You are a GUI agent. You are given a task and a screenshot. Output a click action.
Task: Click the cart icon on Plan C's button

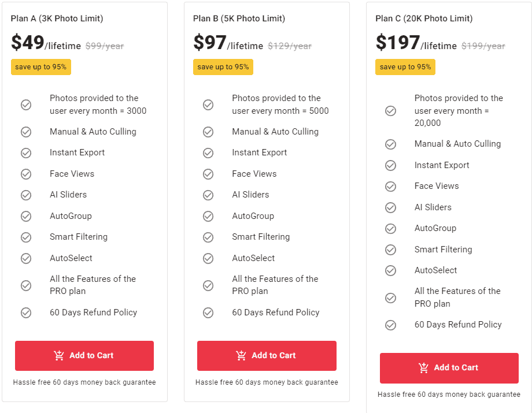point(424,368)
